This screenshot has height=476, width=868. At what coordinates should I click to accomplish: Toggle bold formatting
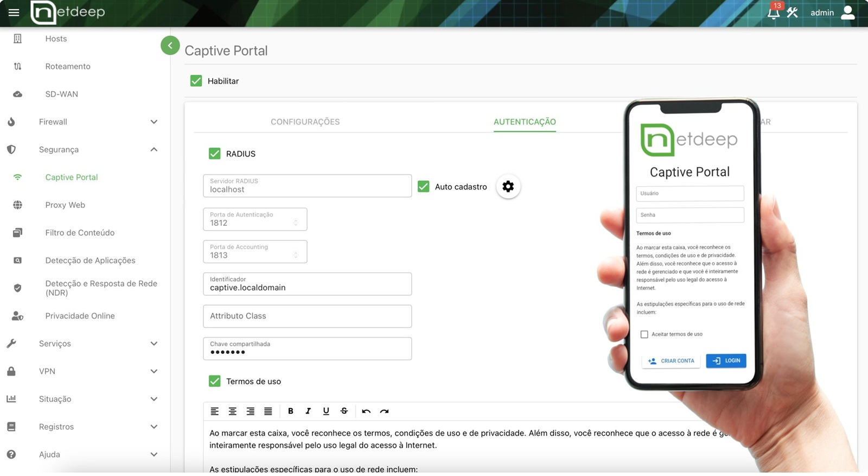pos(291,411)
